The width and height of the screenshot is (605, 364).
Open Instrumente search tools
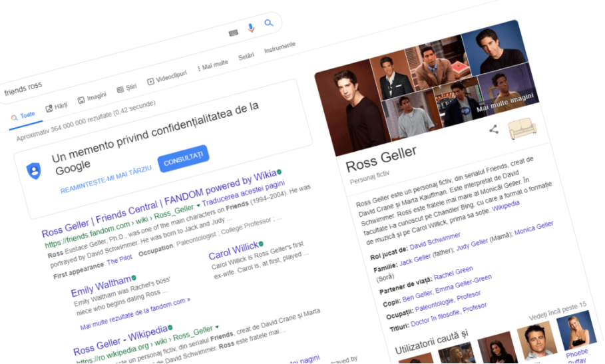(279, 48)
